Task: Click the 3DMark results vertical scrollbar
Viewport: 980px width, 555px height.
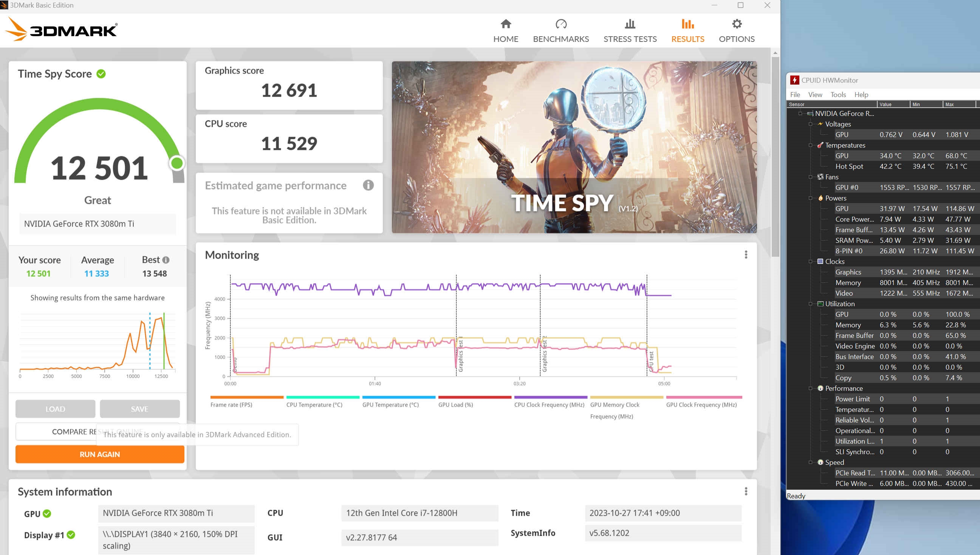Action: click(x=775, y=156)
